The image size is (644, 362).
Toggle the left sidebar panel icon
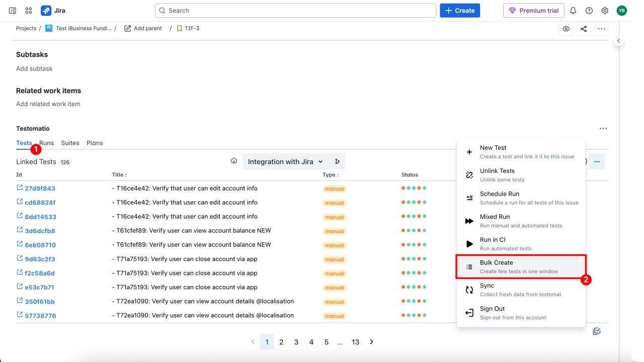point(13,11)
